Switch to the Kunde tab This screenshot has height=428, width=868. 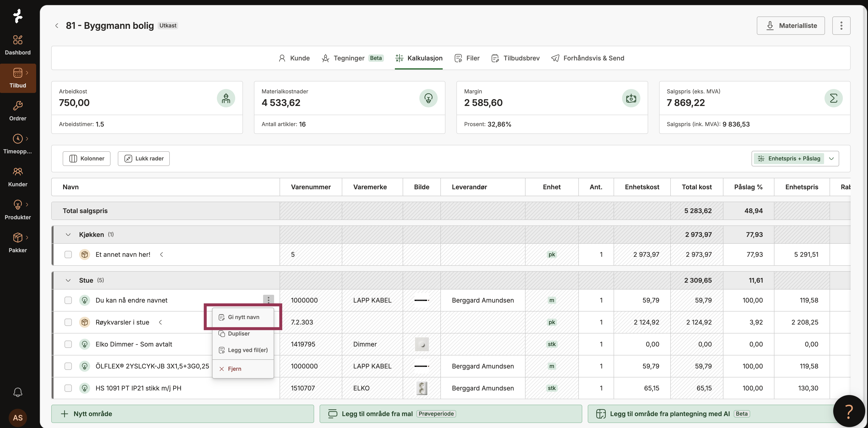(x=294, y=58)
